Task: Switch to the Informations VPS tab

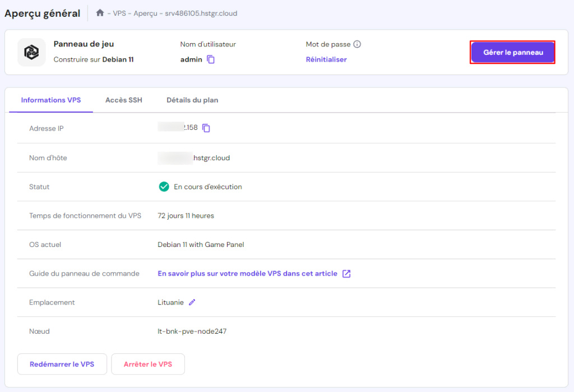Action: tap(51, 100)
